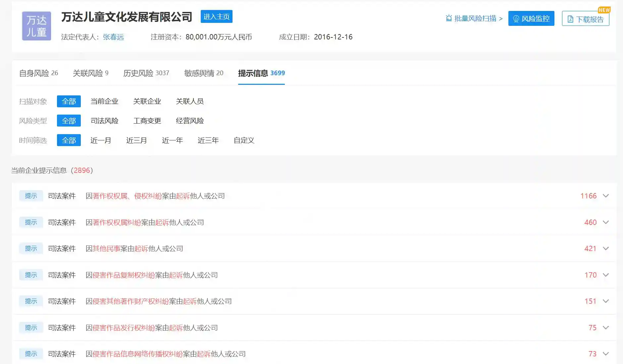Screen dimensions: 623x364
Task: Click count 1166 for 著作权权属、侵权纠纷
Action: [x=588, y=196]
